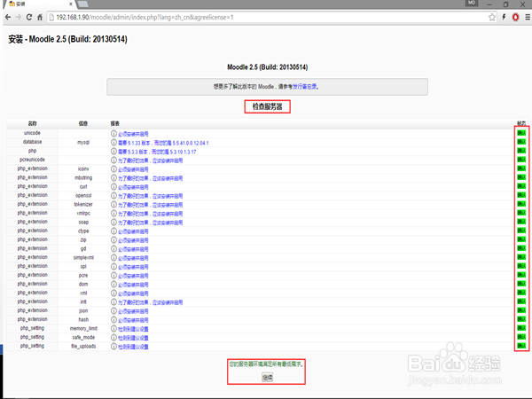Click the 'file_uploads' info cell
This screenshot has width=532, height=399.
[83, 347]
